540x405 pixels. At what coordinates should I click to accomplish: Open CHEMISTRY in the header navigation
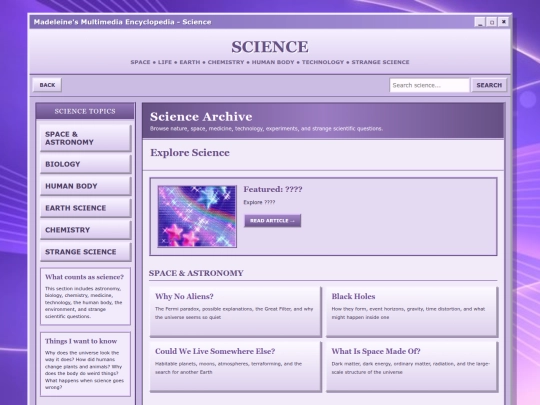click(226, 62)
